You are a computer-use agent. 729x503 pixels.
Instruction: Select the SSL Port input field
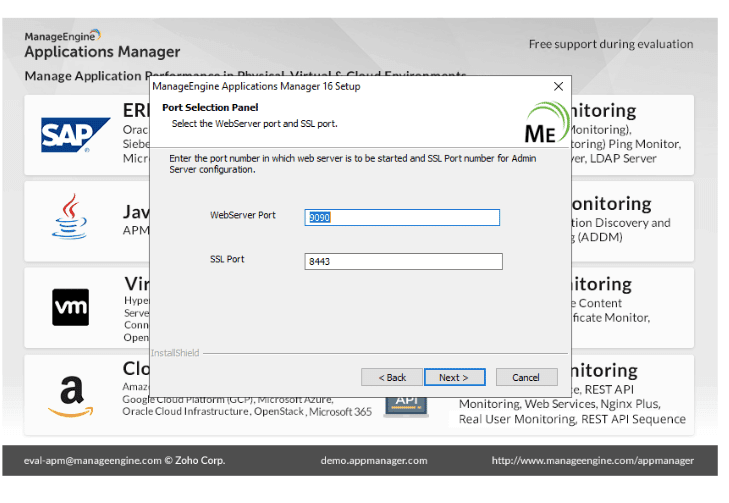coord(403,261)
